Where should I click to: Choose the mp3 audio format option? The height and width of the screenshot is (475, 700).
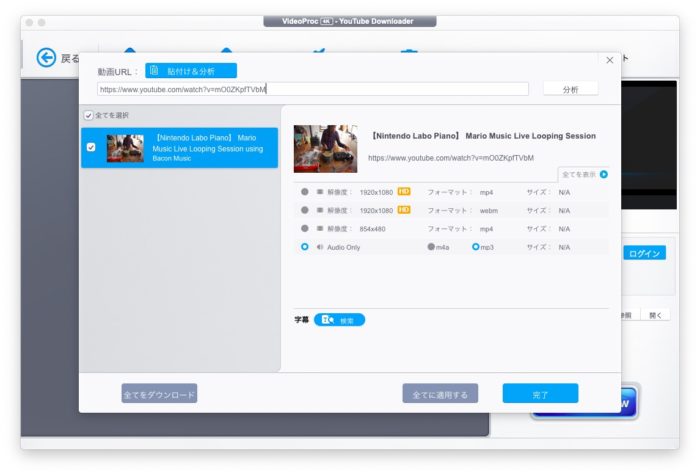coord(475,246)
